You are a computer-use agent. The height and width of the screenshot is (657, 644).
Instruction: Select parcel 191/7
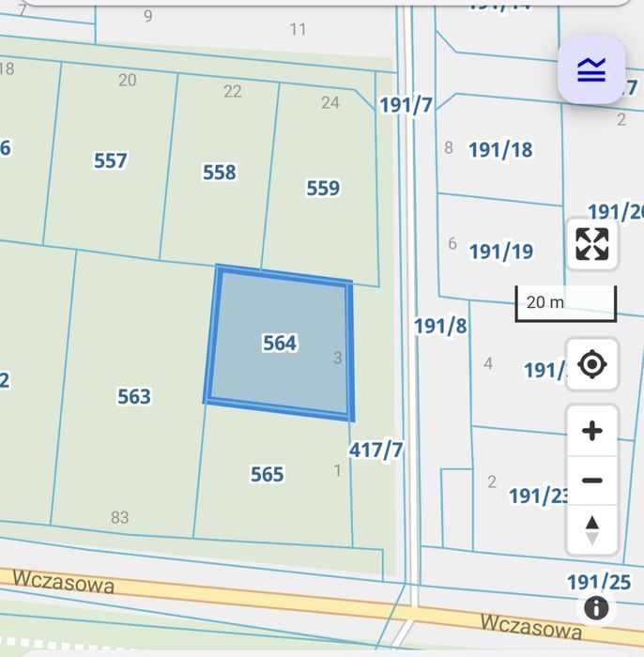click(406, 105)
